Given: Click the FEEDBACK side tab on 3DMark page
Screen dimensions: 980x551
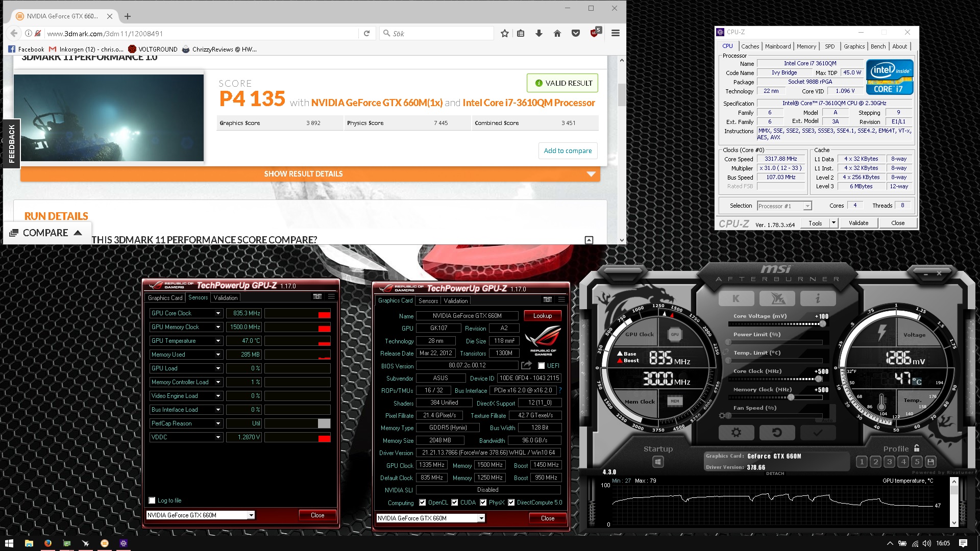Looking at the screenshot, I should [11, 143].
